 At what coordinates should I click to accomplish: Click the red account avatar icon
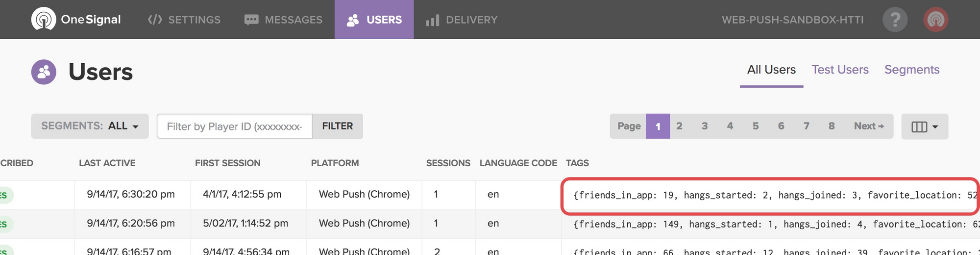(935, 20)
